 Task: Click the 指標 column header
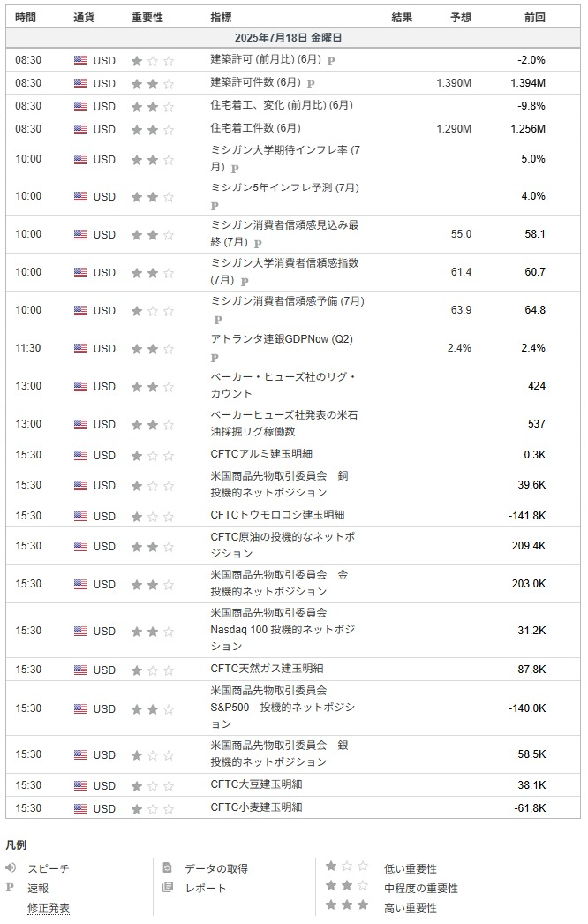point(221,18)
